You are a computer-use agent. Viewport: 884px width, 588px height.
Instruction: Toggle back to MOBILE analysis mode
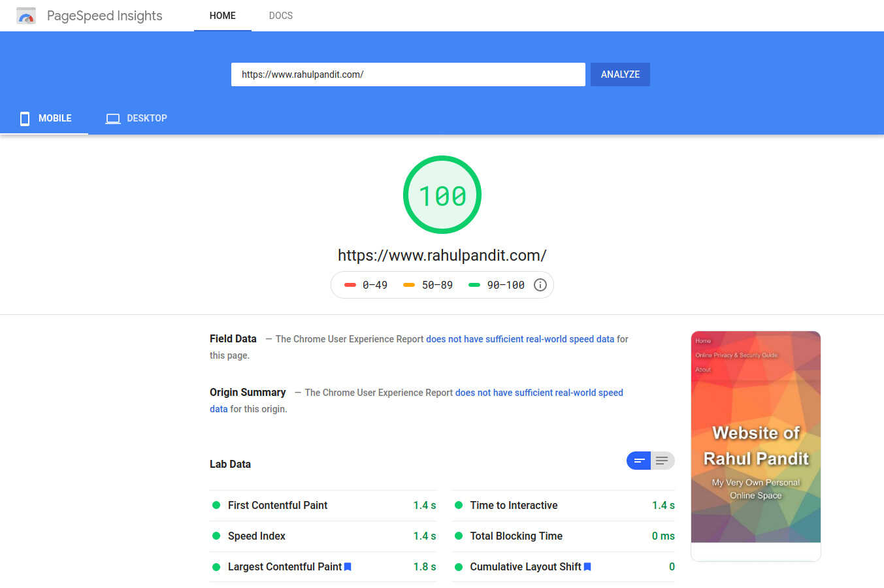coord(44,118)
